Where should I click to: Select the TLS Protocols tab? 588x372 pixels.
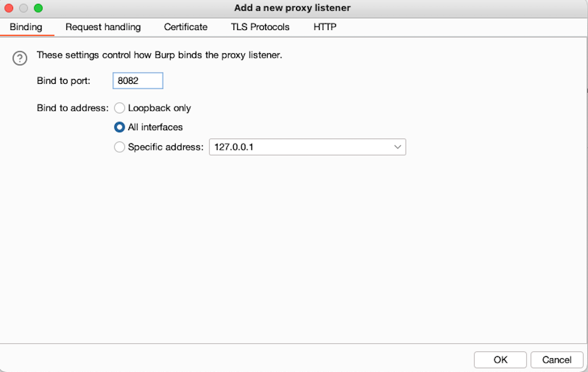260,27
